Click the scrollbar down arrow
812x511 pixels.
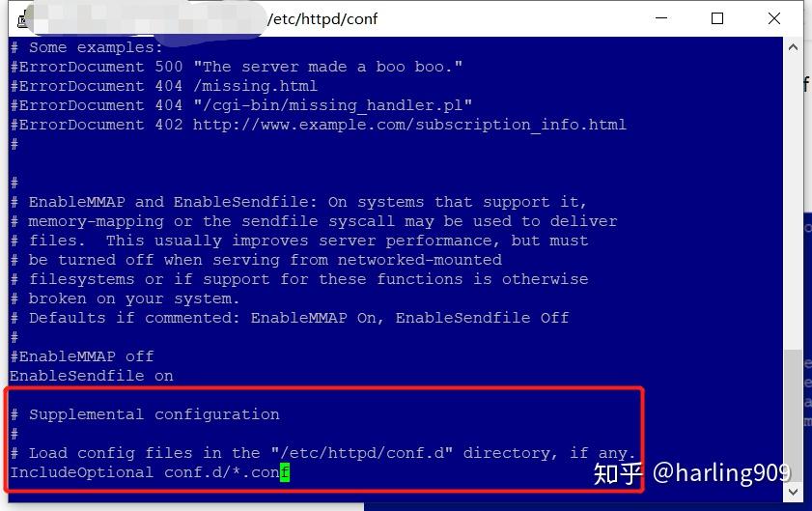click(x=793, y=492)
